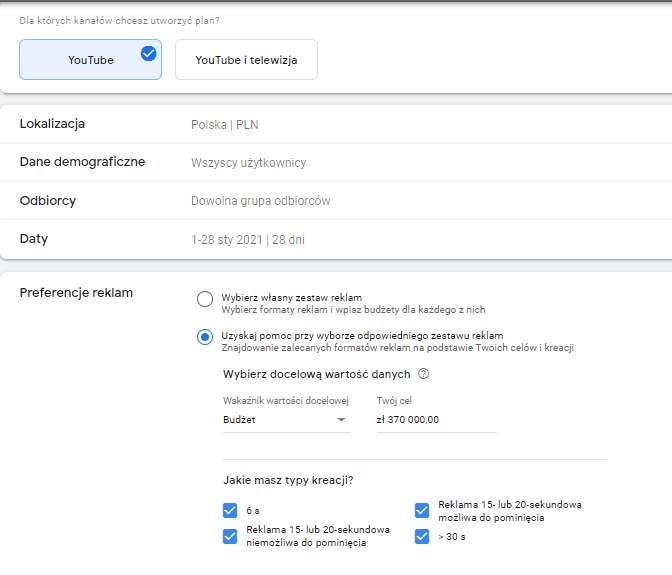Click the dropdown arrow next to Budżet
Image resolution: width=672 pixels, height=575 pixels.
pos(341,421)
